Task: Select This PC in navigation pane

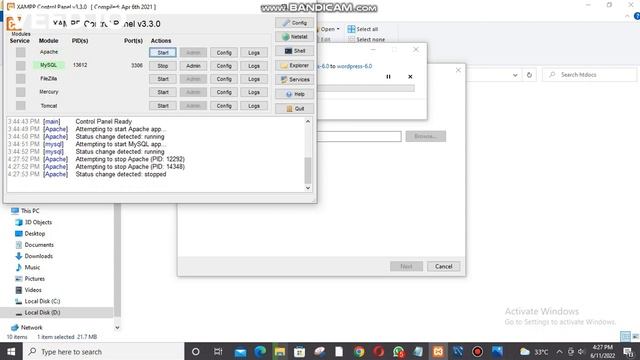Action: tap(30, 211)
